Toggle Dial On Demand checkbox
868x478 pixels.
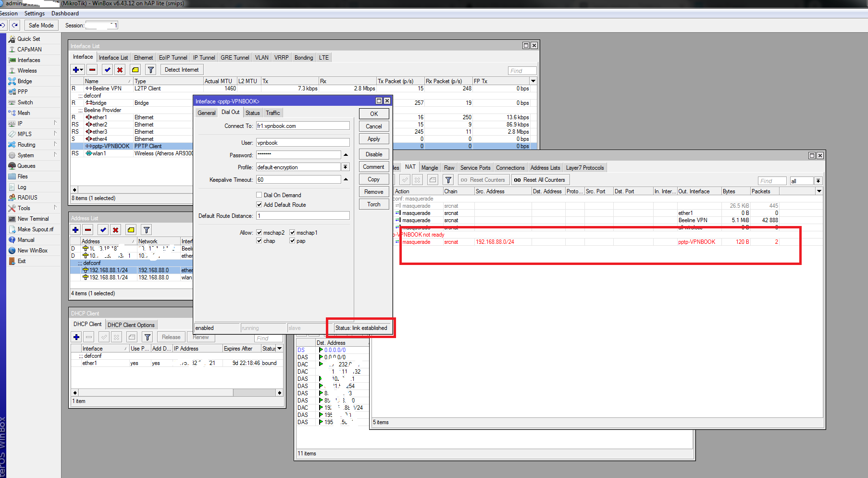coord(259,195)
